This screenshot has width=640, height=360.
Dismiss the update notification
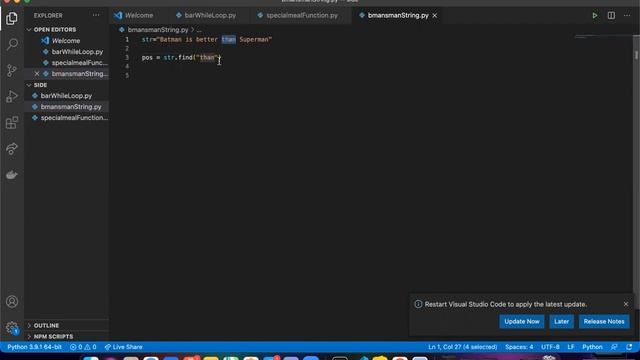[x=626, y=304]
